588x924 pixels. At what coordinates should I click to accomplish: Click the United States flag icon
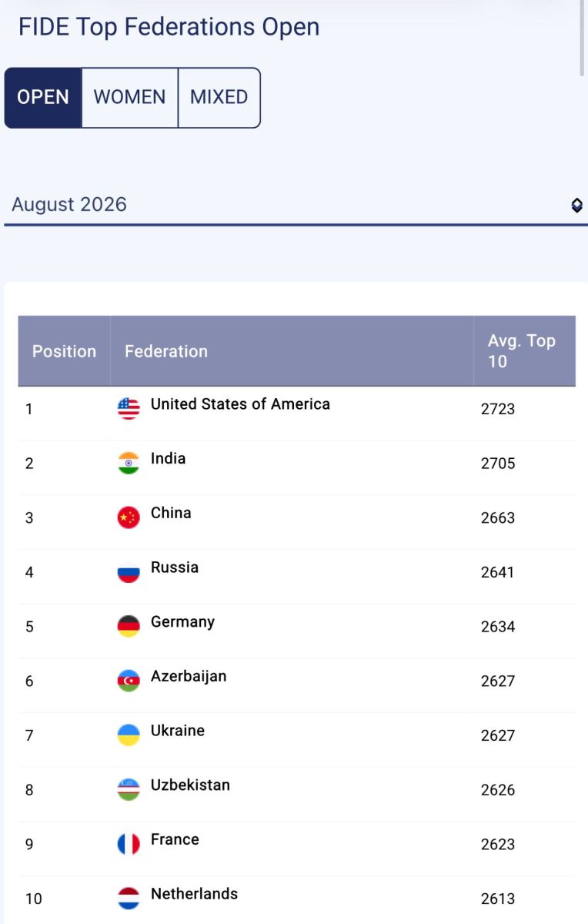click(129, 408)
